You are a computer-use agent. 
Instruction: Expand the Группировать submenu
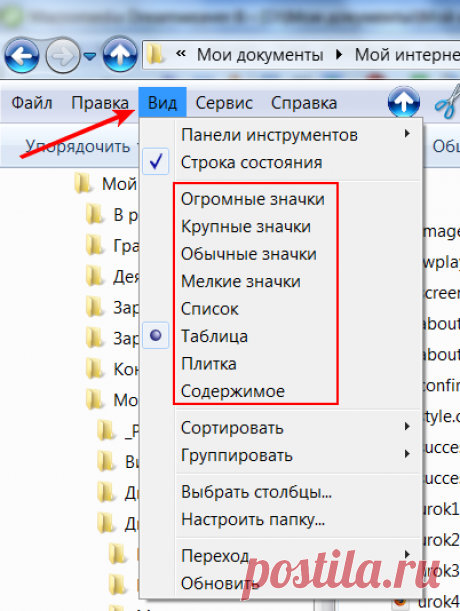(281, 455)
